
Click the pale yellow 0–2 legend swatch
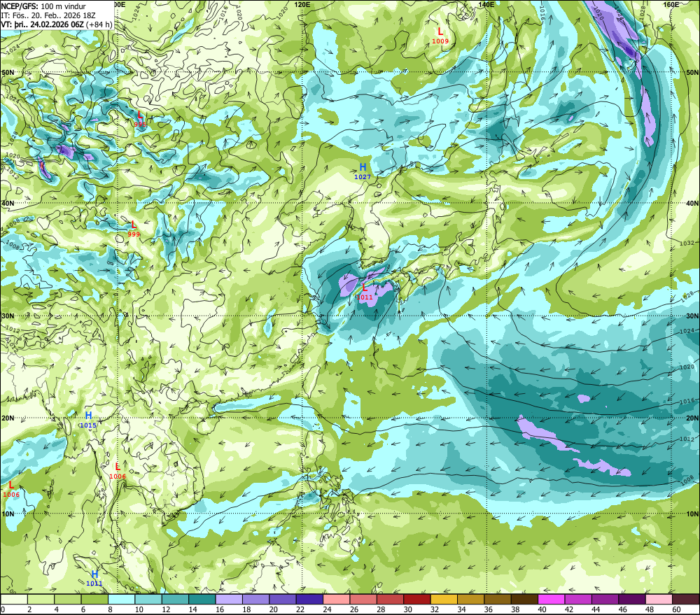point(14,600)
